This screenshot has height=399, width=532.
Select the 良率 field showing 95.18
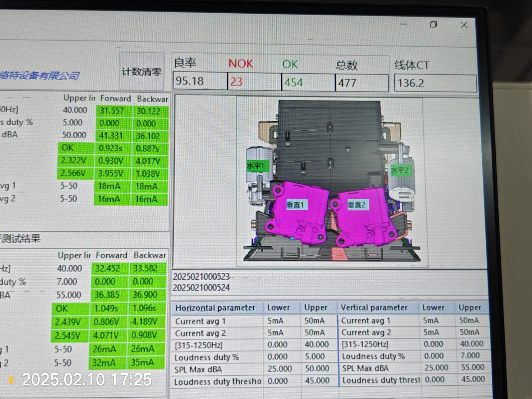click(199, 81)
